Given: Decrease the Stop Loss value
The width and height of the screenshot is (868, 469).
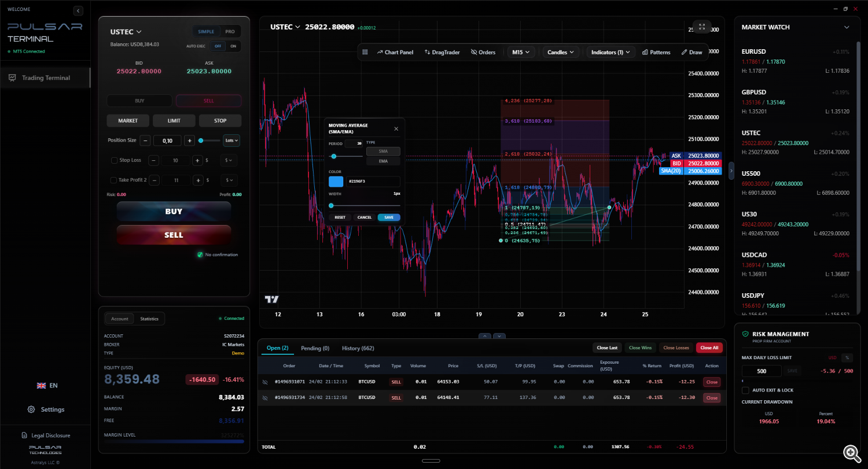Looking at the screenshot, I should click(154, 160).
